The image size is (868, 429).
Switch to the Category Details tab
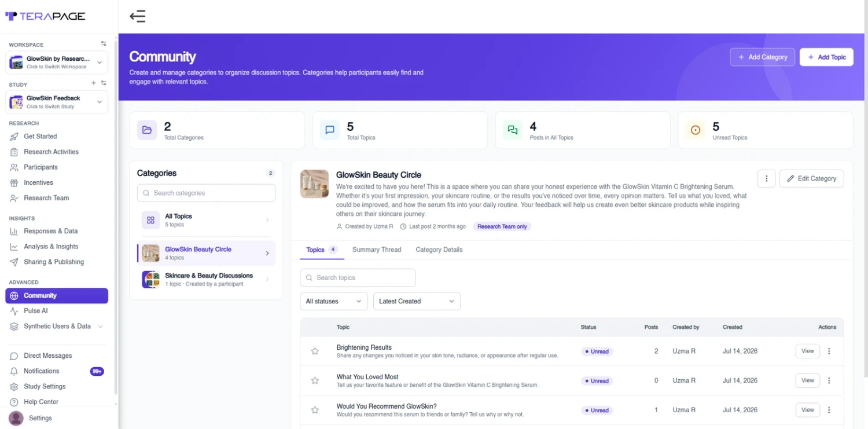(439, 250)
